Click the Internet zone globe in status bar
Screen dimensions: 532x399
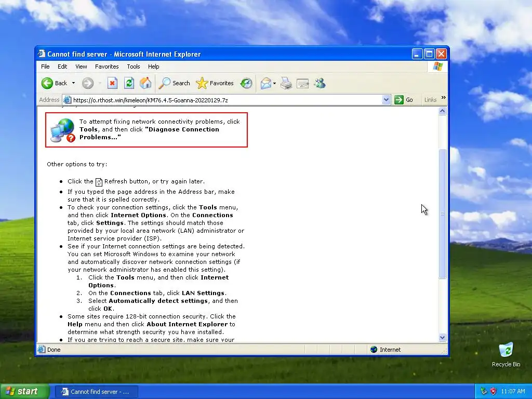374,350
